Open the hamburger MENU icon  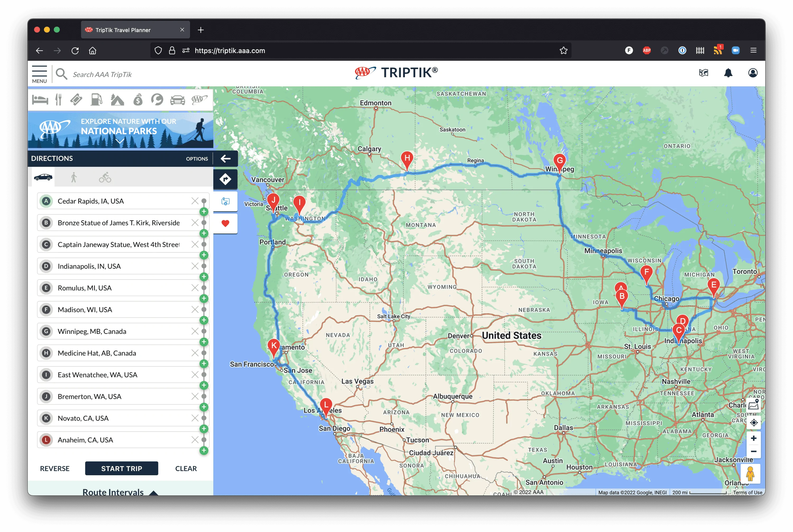pyautogui.click(x=39, y=74)
